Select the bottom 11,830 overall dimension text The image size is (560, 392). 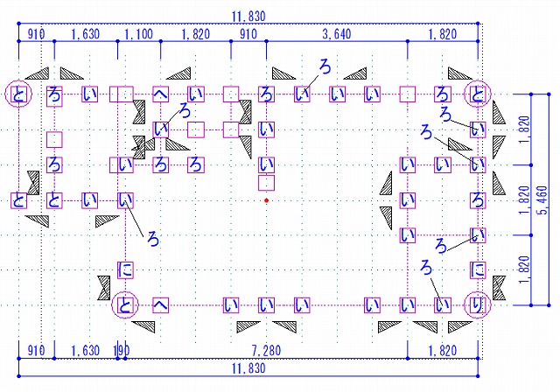(x=248, y=368)
